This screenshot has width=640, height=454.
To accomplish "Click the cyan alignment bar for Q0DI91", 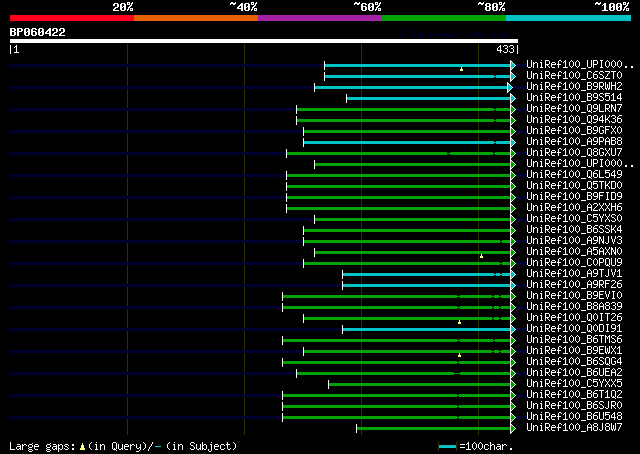I will 427,329.
